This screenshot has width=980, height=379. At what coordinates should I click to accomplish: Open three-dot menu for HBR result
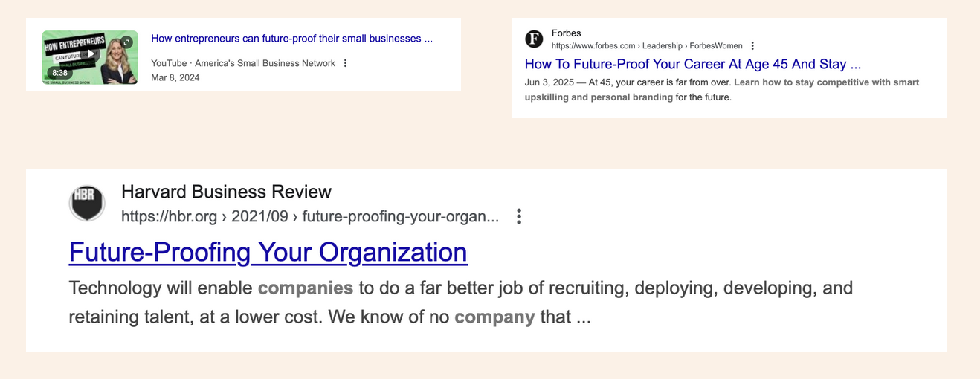[x=519, y=217]
